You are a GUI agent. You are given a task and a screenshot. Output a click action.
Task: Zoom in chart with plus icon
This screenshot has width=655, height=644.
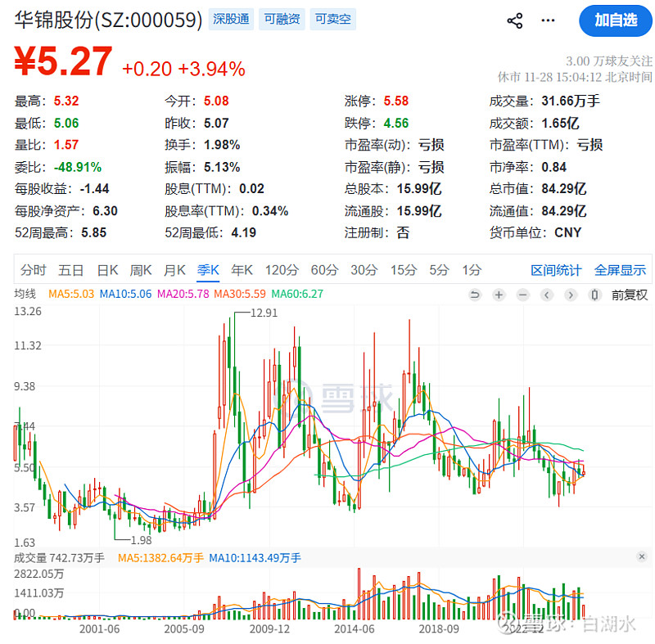(499, 295)
